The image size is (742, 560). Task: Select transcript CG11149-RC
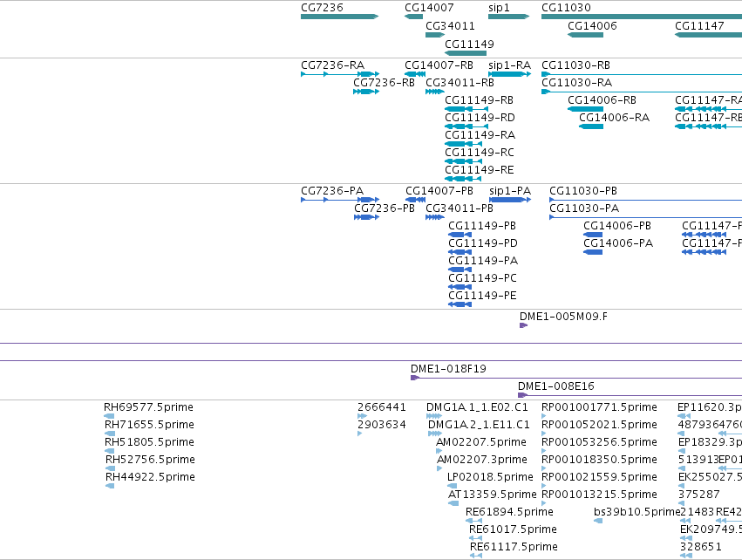[x=463, y=161]
